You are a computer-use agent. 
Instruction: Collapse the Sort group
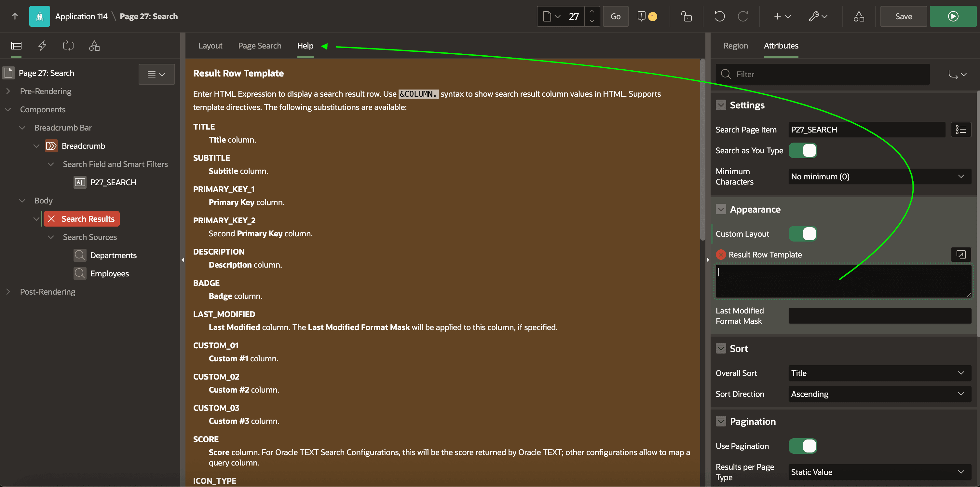[x=721, y=348]
